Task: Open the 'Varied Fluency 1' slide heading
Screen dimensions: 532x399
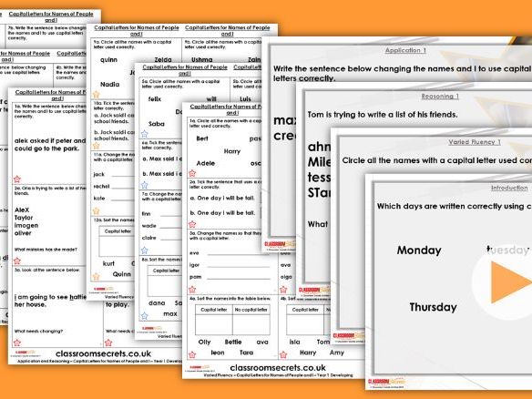Action: (x=475, y=142)
